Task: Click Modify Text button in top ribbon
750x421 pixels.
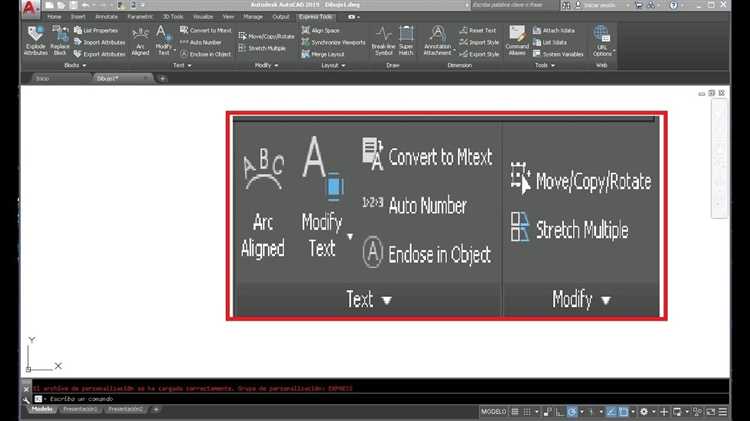Action: coord(164,41)
